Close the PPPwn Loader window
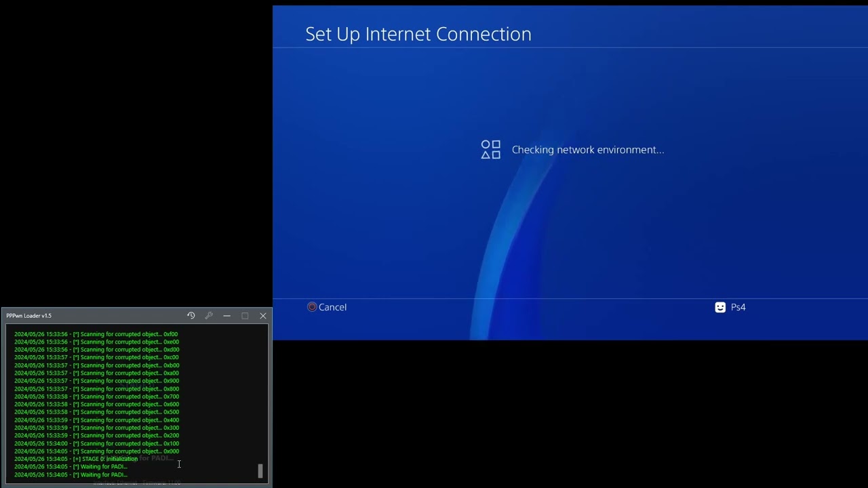The width and height of the screenshot is (868, 488). 263,316
